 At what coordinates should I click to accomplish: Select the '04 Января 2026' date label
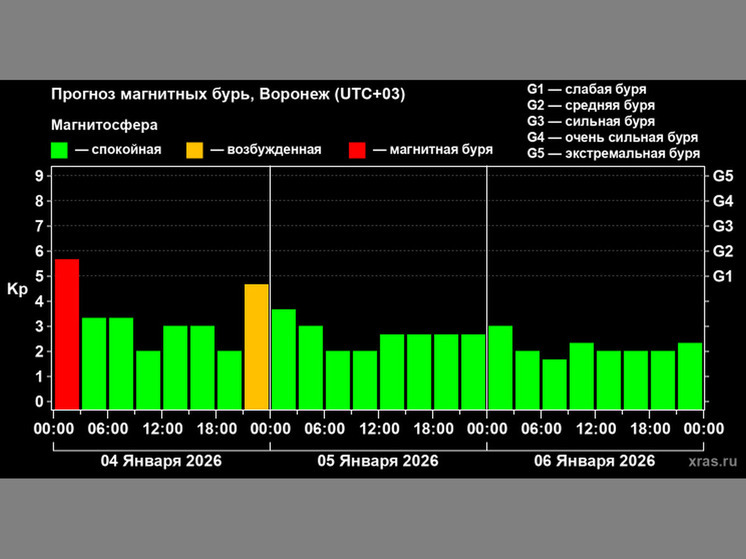pos(162,461)
